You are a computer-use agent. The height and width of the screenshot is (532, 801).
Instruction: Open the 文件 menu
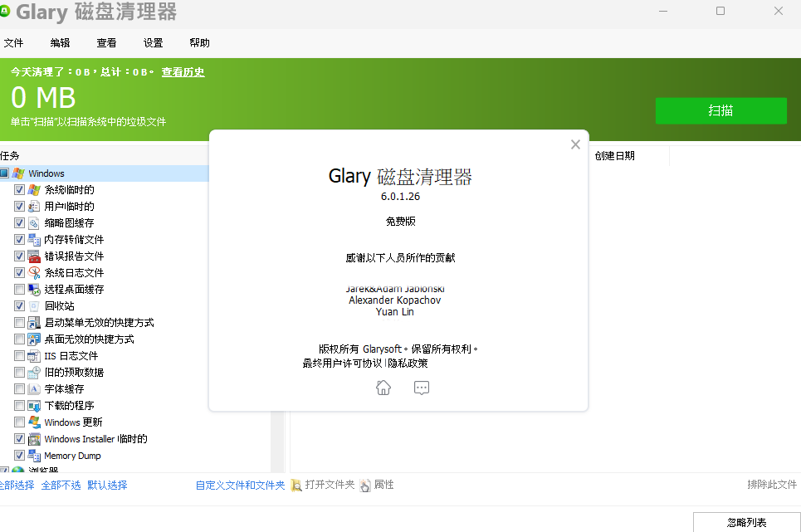click(x=14, y=43)
